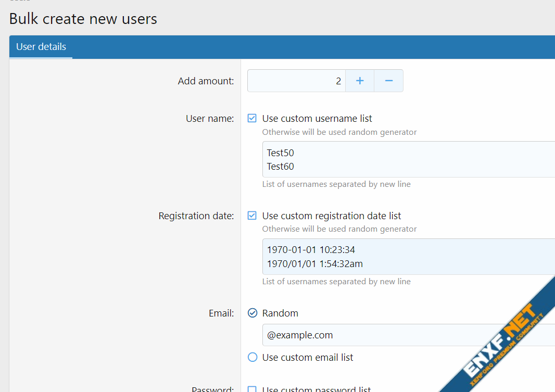Decrease add amount with minus button
Screen dimensions: 555x392
coord(388,81)
